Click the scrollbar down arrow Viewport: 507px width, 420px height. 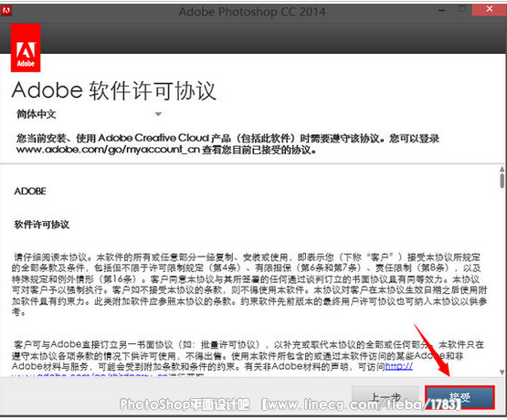(502, 373)
